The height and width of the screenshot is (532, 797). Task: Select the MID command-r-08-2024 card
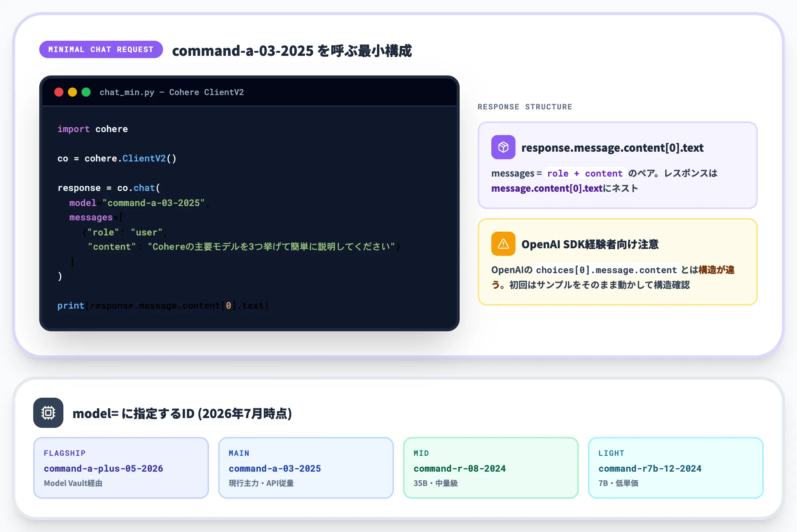491,468
